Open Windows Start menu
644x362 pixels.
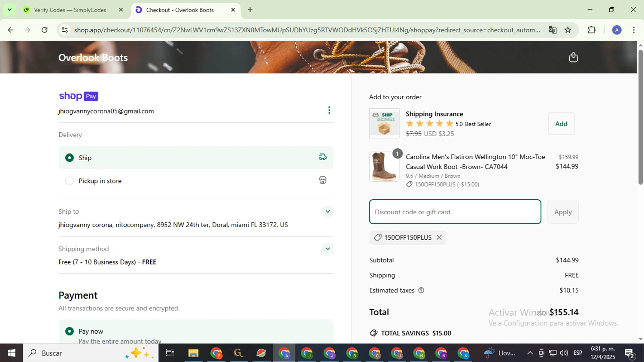11,353
